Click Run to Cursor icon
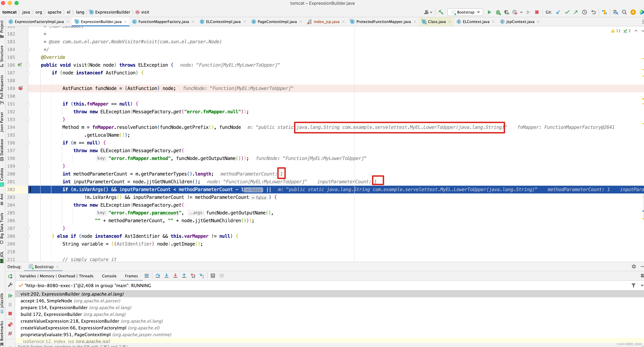644x347 pixels. [202, 276]
